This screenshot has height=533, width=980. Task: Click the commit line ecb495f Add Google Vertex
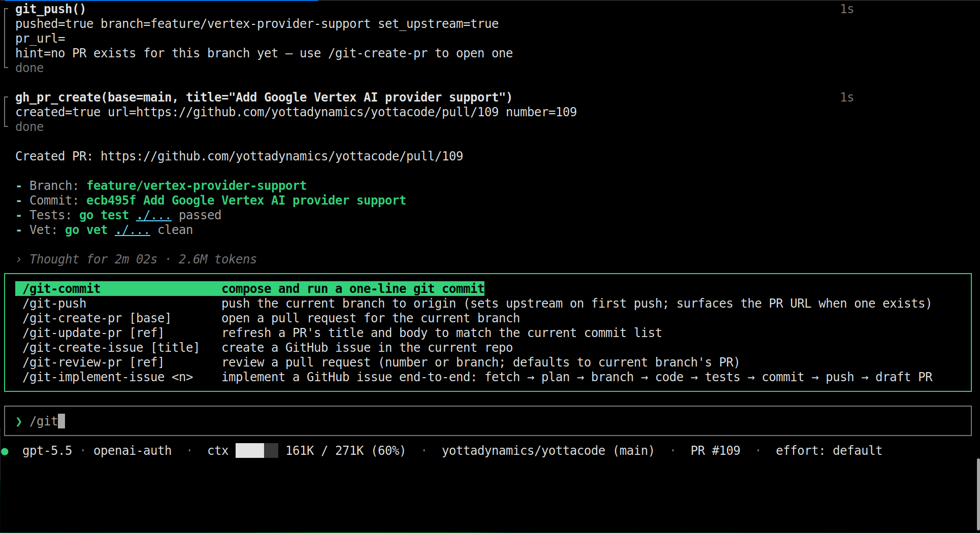tap(246, 201)
